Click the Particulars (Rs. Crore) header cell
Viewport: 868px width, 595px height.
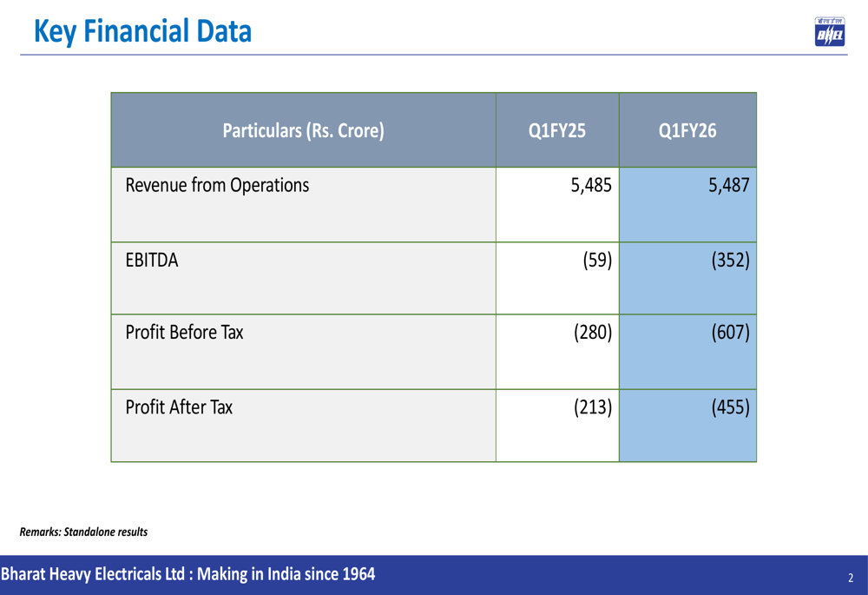pos(303,131)
